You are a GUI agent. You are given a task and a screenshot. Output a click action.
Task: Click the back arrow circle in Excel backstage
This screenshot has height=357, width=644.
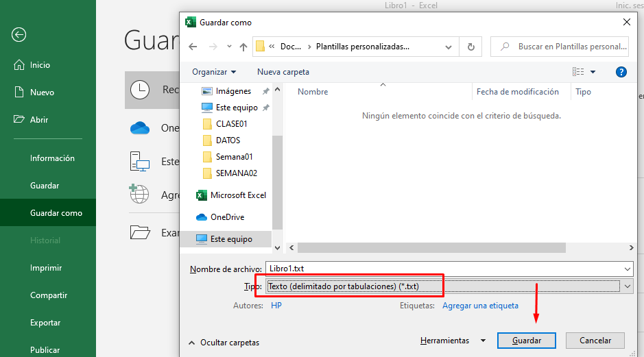tap(19, 35)
